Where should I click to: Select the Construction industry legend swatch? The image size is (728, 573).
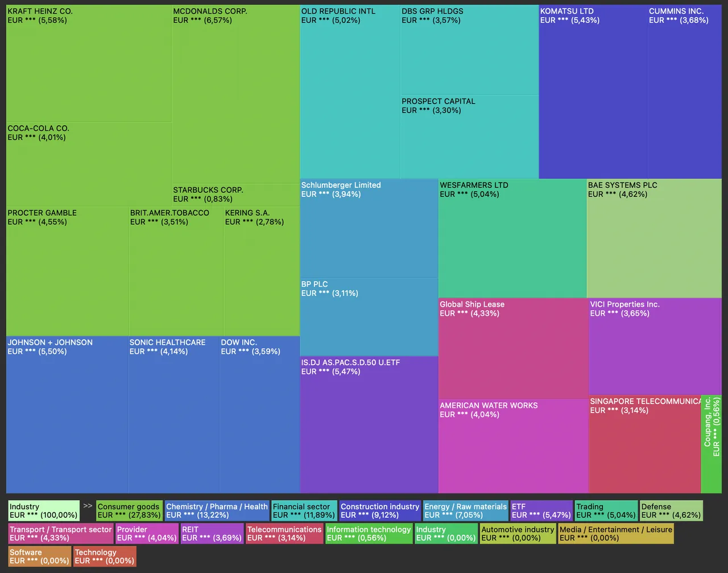pyautogui.click(x=380, y=510)
